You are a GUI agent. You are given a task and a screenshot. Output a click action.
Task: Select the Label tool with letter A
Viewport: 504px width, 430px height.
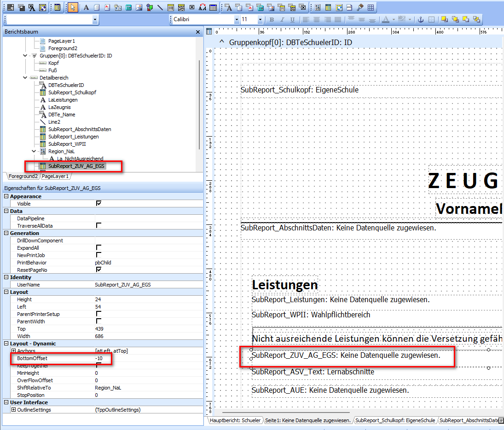pyautogui.click(x=86, y=7)
